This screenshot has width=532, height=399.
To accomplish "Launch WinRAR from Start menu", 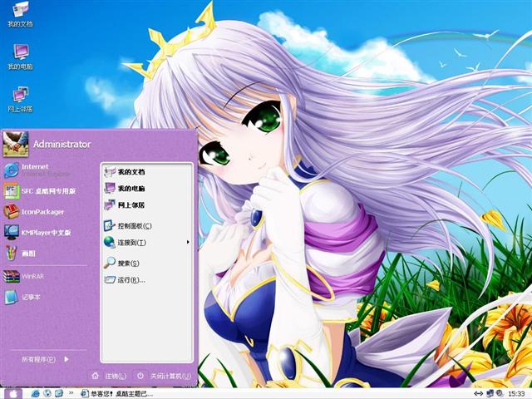I will pos(24,276).
